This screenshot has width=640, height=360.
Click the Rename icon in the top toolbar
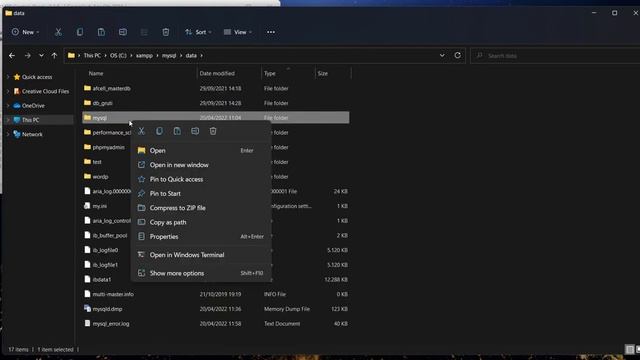[x=122, y=32]
